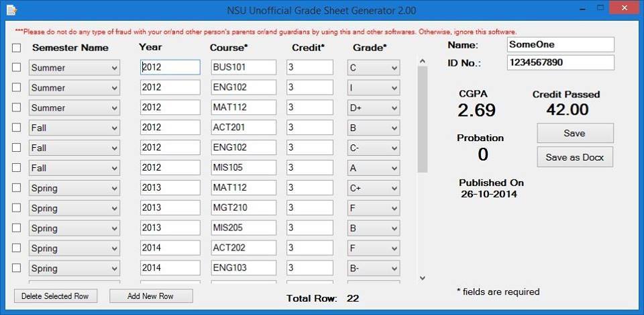
Task: Click the year field in the MIS205 row
Action: (170, 228)
